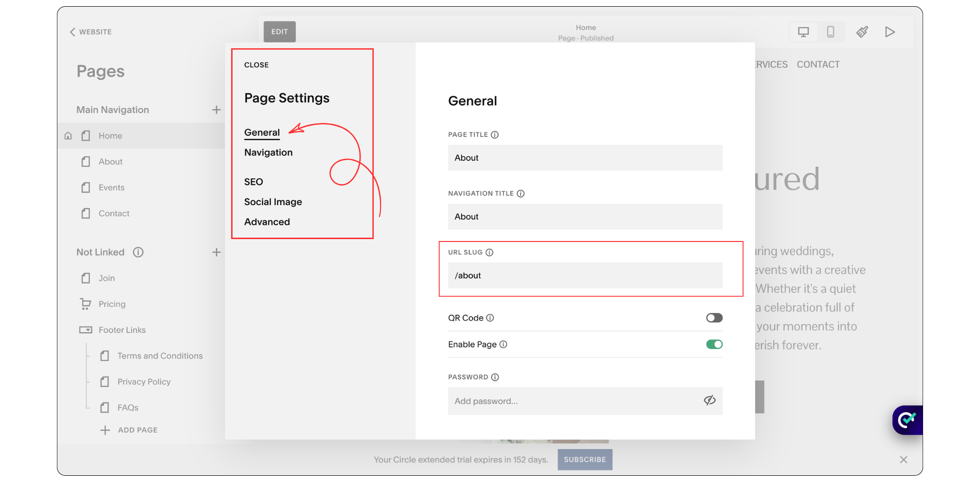Open the FAQs page
980x482 pixels.
click(128, 407)
